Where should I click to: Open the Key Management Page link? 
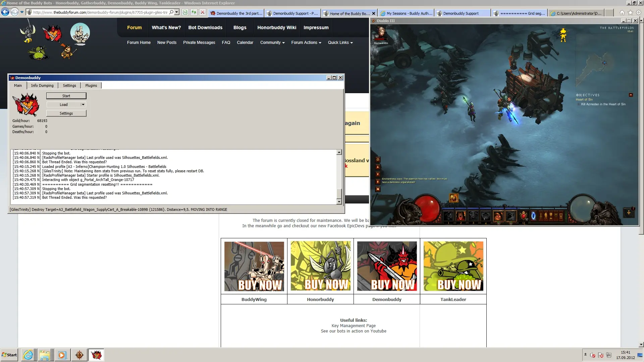[354, 325]
